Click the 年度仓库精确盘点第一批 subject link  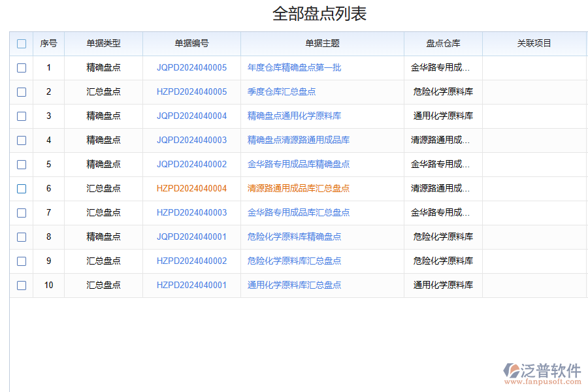pyautogui.click(x=295, y=67)
